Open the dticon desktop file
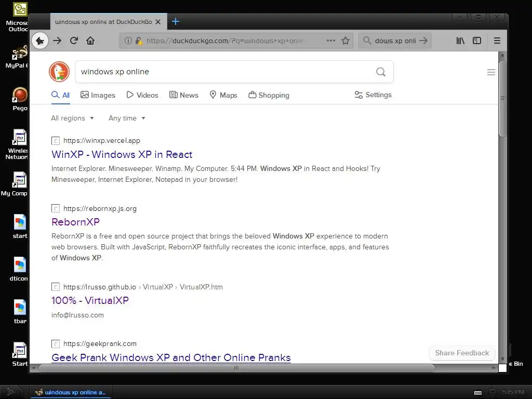 coord(19,270)
